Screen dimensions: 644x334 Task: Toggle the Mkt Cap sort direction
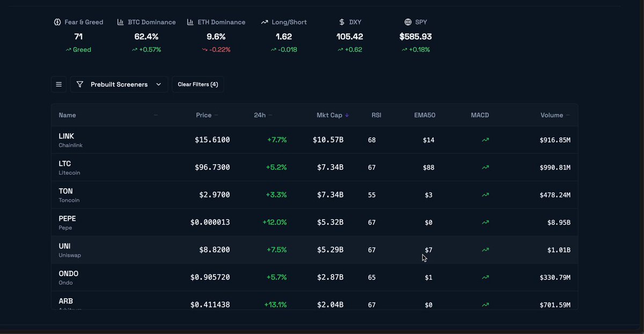pos(333,115)
